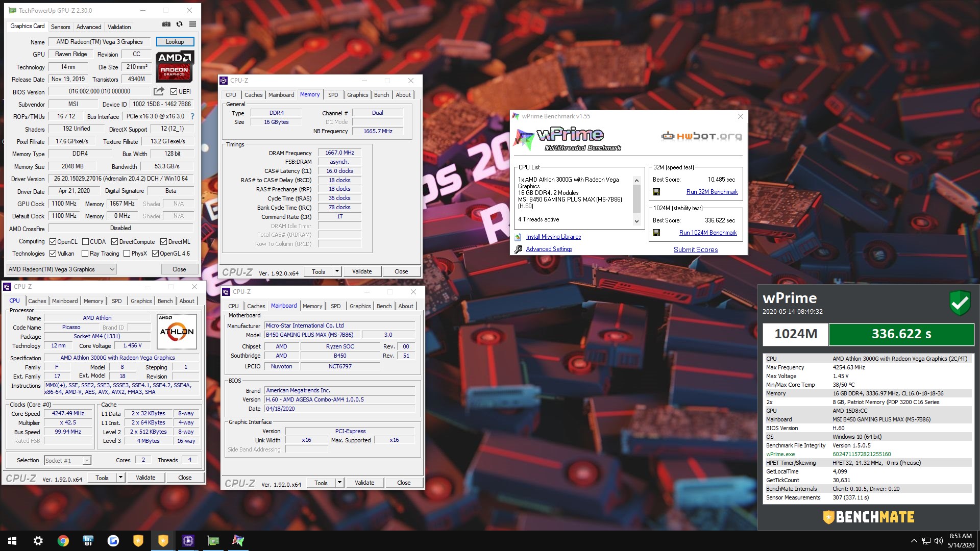The width and height of the screenshot is (980, 551).
Task: Toggle the DirectML checkbox
Action: 164,242
